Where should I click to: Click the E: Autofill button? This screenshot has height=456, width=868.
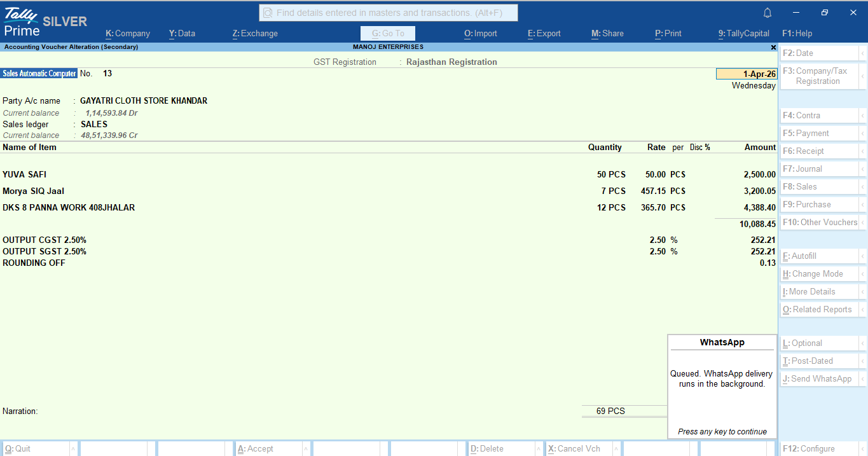(819, 256)
